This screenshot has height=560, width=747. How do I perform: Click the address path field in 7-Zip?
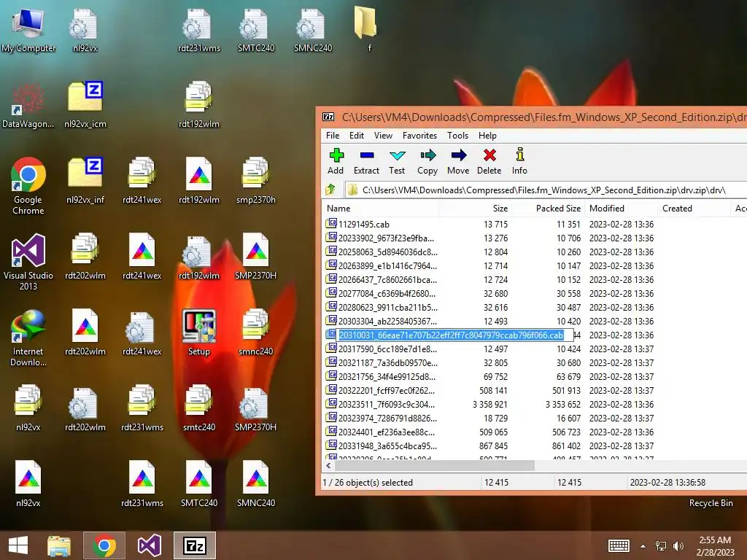pos(544,190)
